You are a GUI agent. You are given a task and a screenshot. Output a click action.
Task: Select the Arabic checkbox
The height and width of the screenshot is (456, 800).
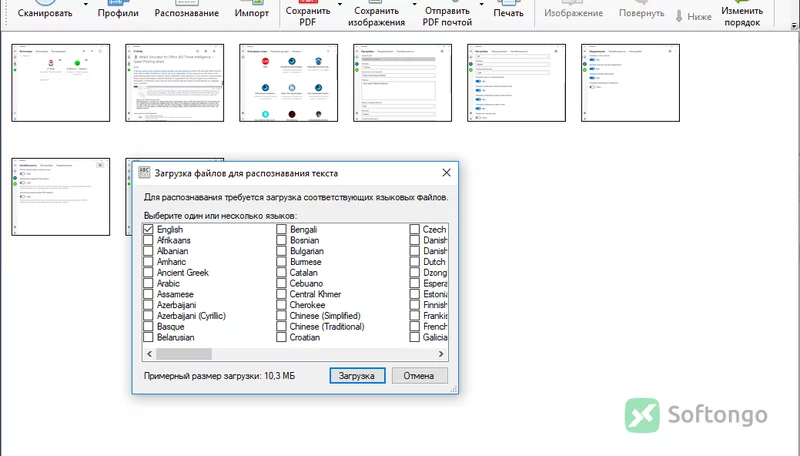(148, 283)
